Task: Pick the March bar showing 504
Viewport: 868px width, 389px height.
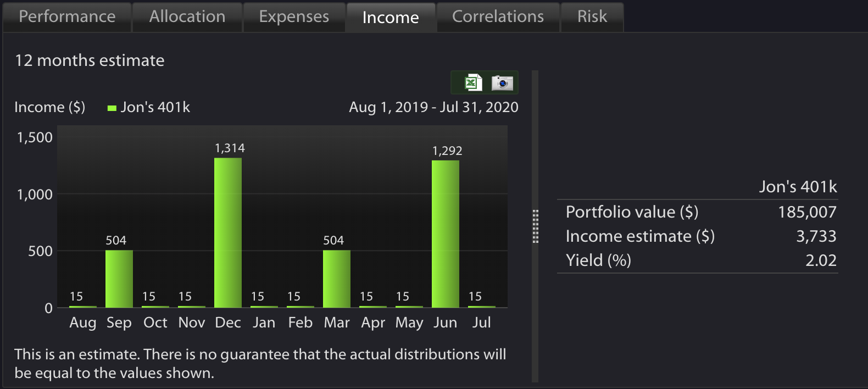Action: 337,279
